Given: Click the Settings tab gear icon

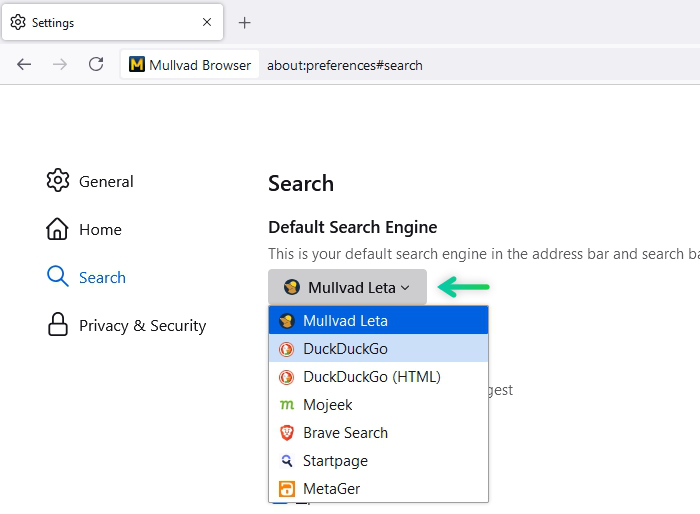Looking at the screenshot, I should [18, 22].
